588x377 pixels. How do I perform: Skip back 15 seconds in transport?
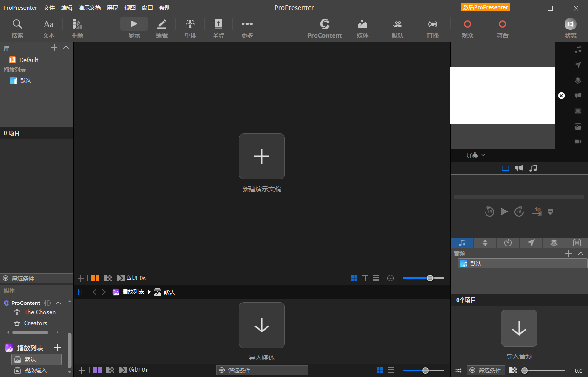tap(490, 211)
